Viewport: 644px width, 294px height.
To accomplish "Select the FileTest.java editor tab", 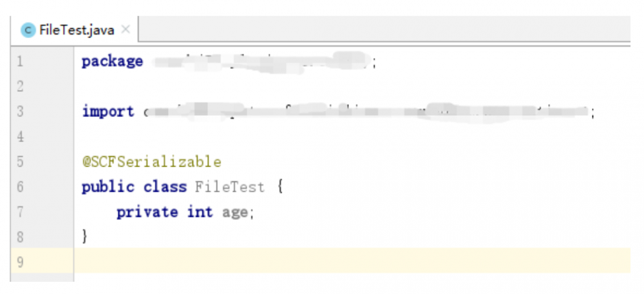I will [x=76, y=30].
